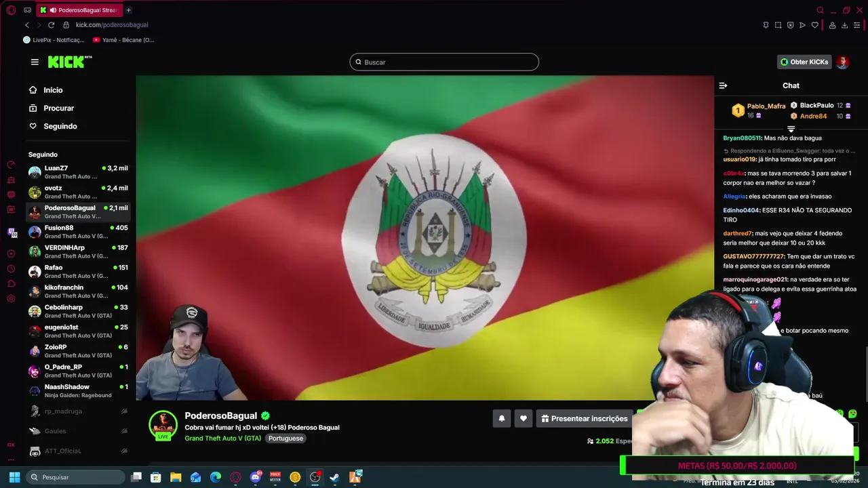
Task: Open the Kick hamburger menu
Action: pos(35,62)
